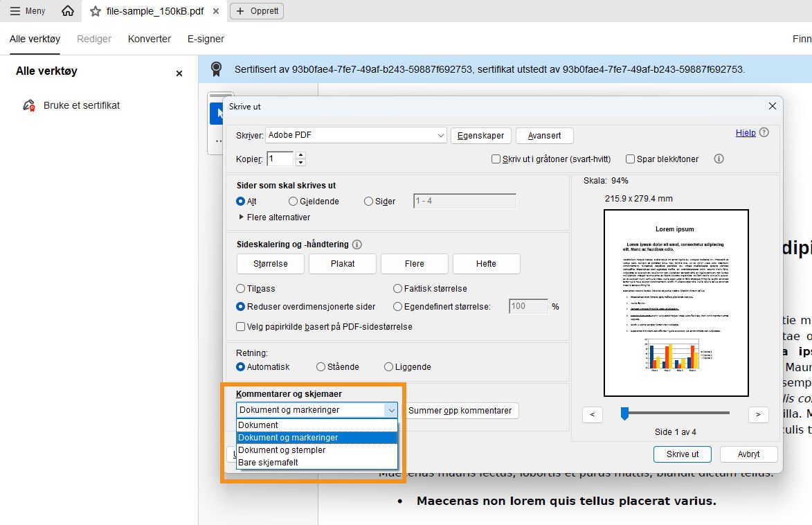Viewport: 812px width, 525px height.
Task: Click the certification ribbon icon in the banner
Action: pyautogui.click(x=217, y=69)
